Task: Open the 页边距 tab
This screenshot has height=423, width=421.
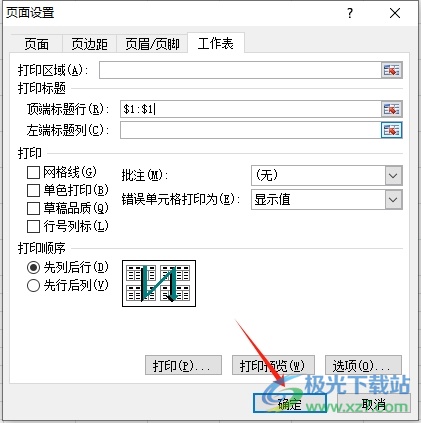Action: click(x=89, y=44)
